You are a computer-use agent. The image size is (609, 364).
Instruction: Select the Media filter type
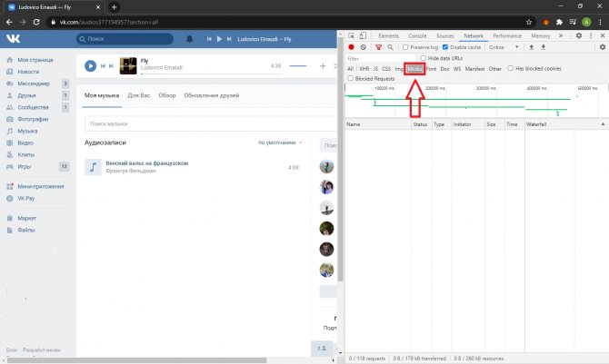(x=414, y=69)
